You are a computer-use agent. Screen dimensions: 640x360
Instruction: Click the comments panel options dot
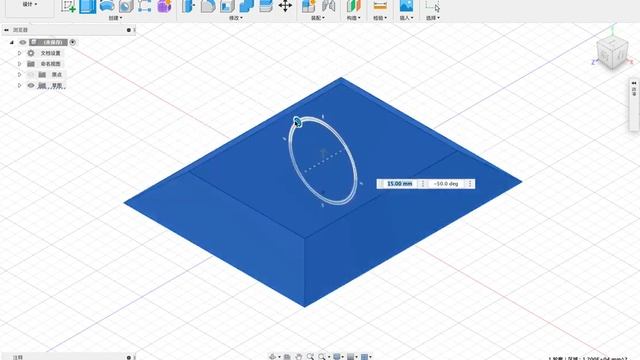[x=129, y=358]
